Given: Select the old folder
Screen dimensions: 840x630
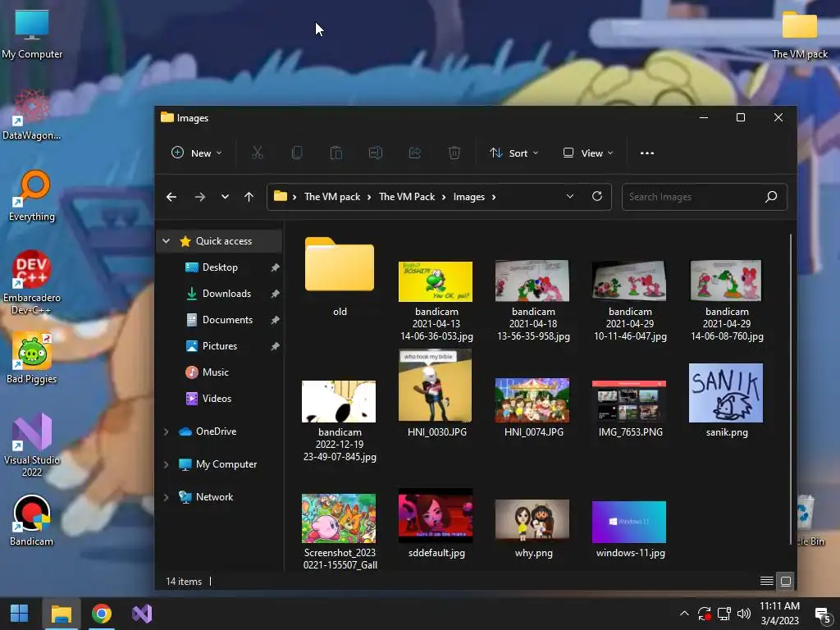Looking at the screenshot, I should [340, 277].
